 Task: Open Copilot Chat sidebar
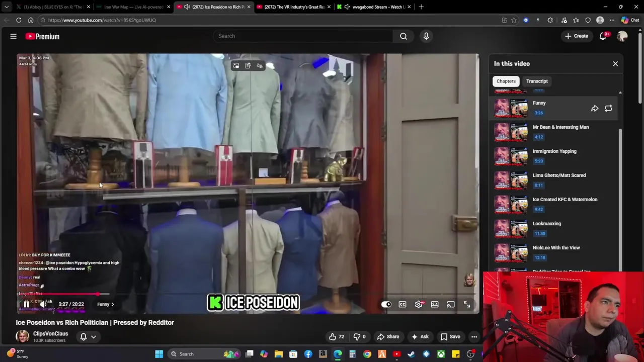click(629, 20)
